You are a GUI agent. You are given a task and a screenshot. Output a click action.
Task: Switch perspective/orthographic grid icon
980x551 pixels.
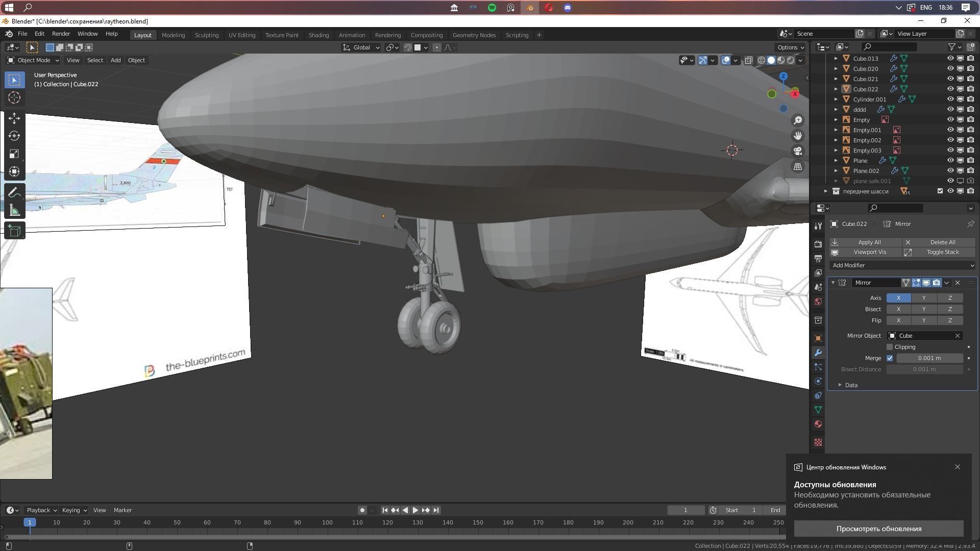click(798, 166)
